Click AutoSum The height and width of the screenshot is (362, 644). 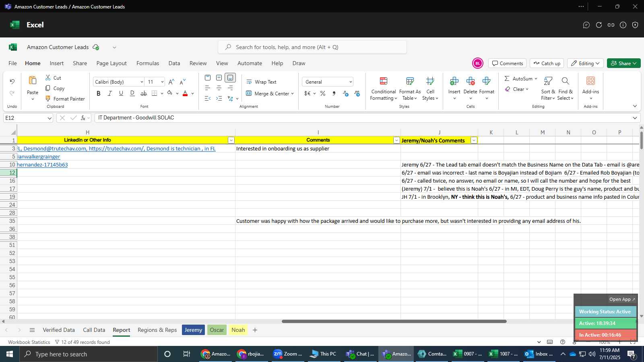[x=518, y=78]
